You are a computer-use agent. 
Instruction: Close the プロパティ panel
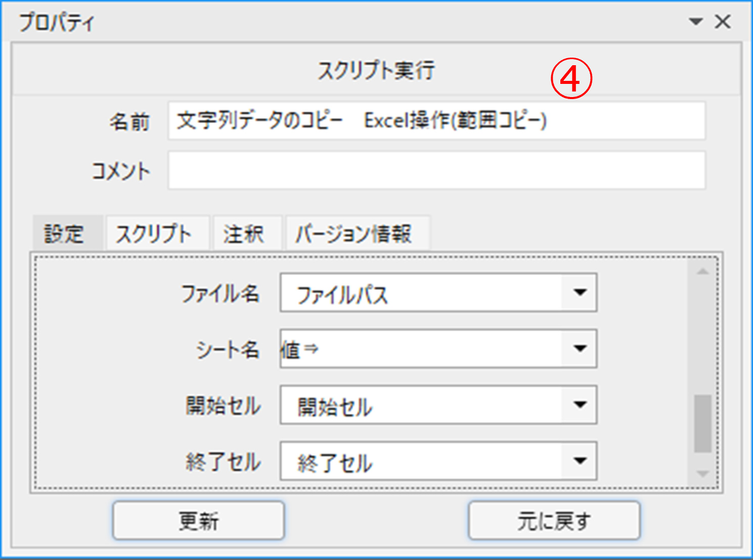coord(723,22)
